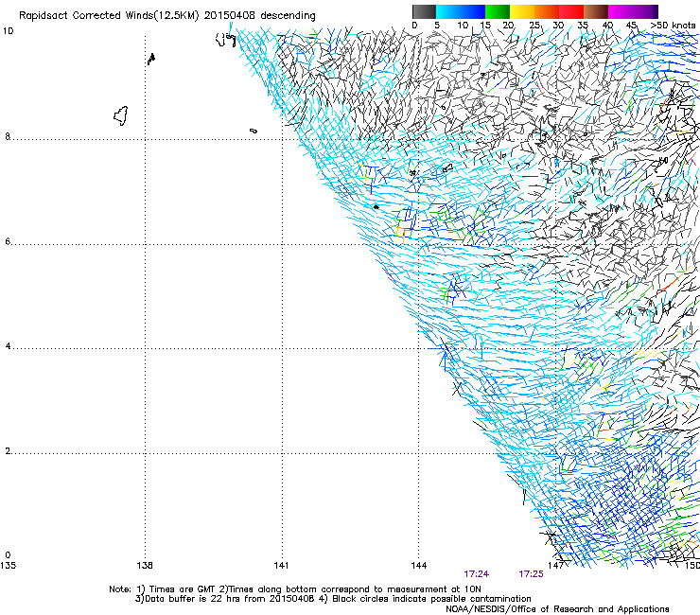Click the legend label '40'
Image resolution: width=700 pixels, height=615 pixels.
[x=607, y=26]
